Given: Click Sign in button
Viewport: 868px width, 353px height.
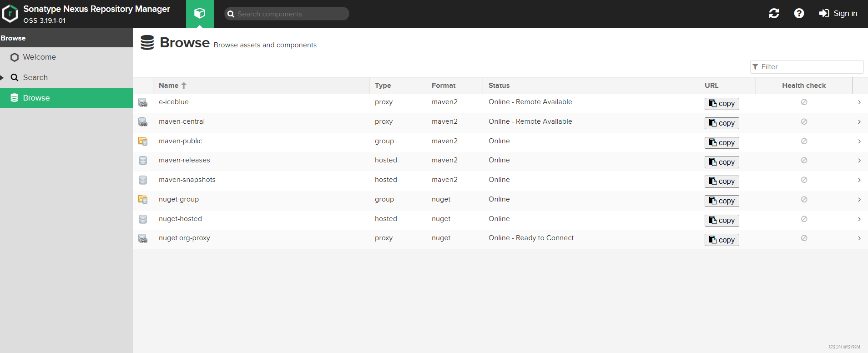Looking at the screenshot, I should click(838, 14).
